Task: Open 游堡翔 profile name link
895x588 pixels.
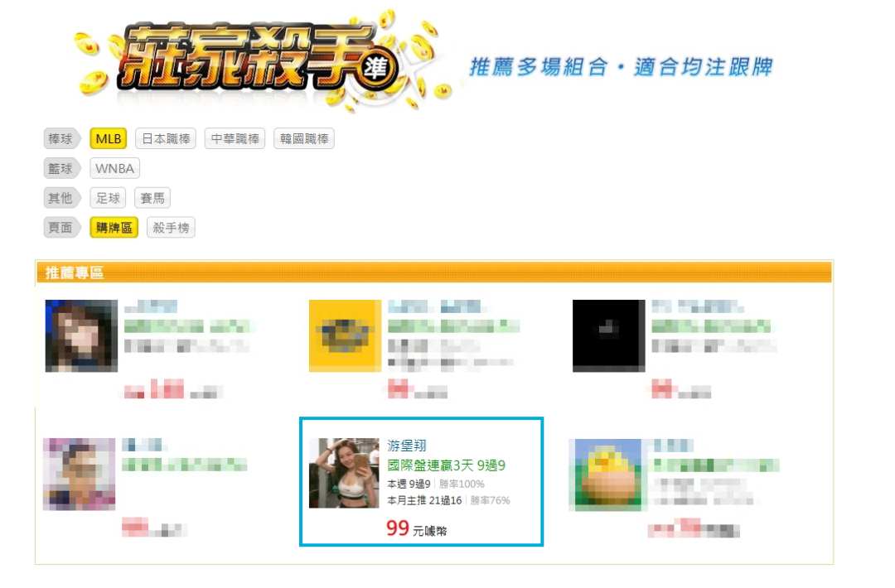Action: coord(406,446)
